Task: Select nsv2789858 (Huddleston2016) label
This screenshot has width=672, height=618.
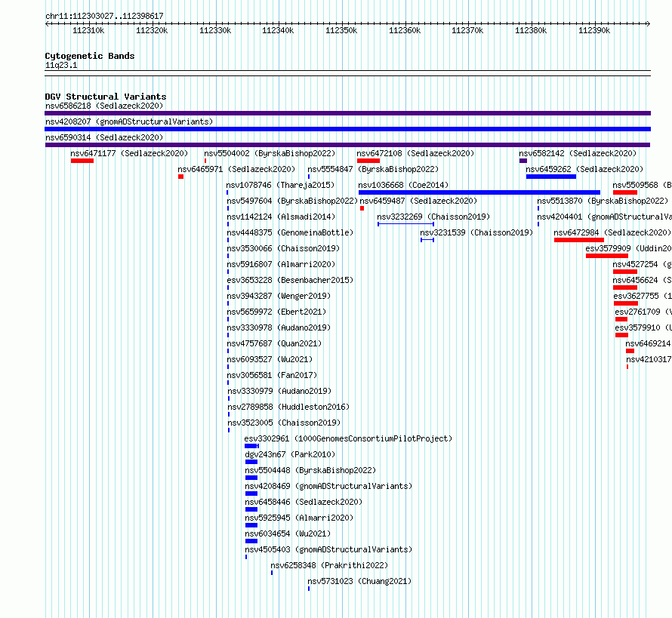Action: click(288, 407)
